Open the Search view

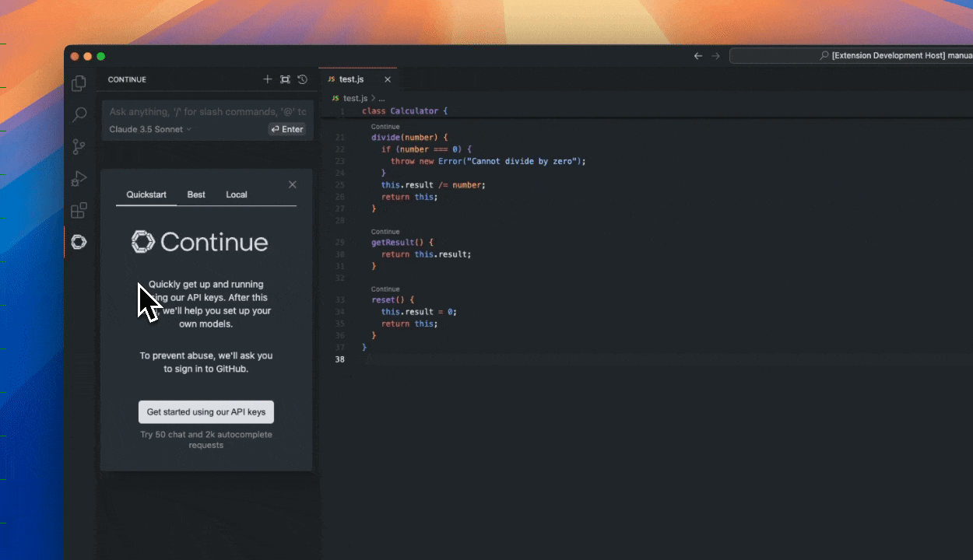79,114
